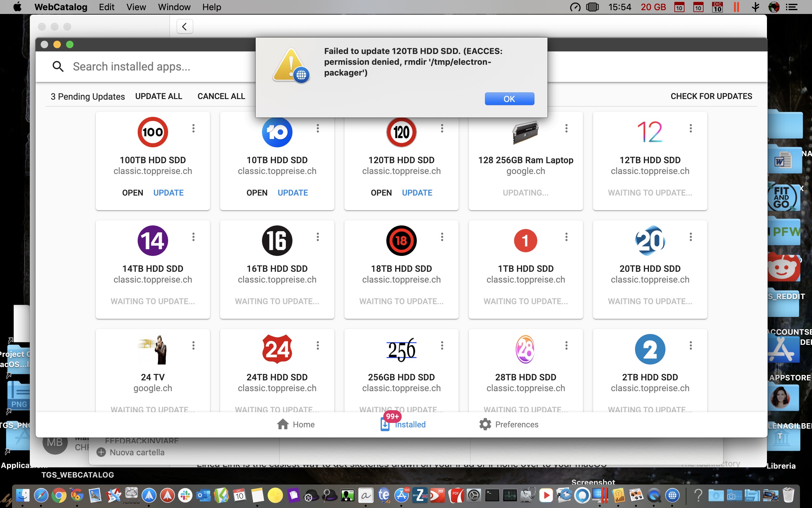Click the search magnifier icon
812x508 pixels.
58,67
